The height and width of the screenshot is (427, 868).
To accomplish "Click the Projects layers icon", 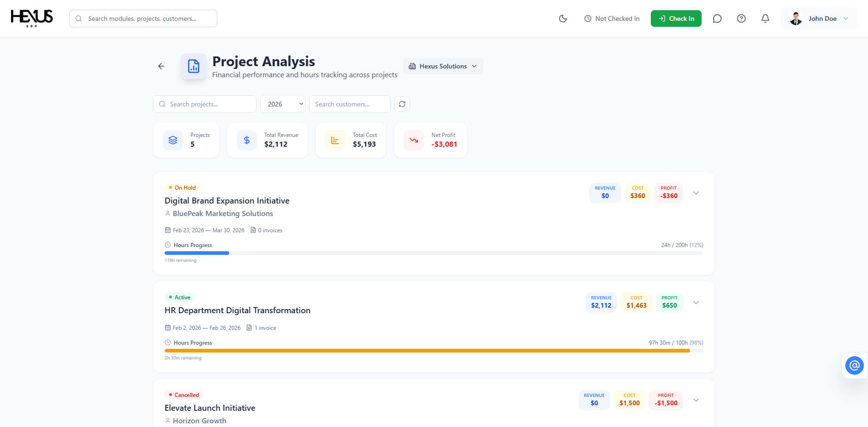I will tap(173, 140).
